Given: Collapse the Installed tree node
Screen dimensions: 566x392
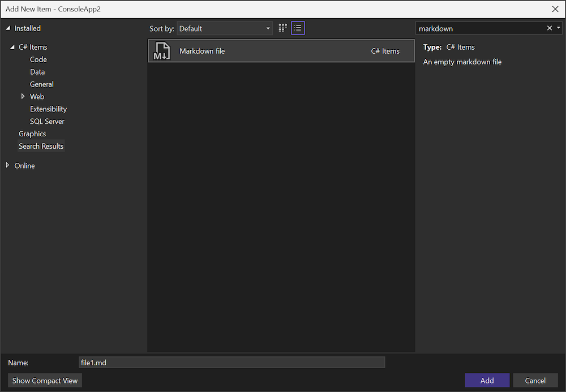Looking at the screenshot, I should click(x=8, y=28).
